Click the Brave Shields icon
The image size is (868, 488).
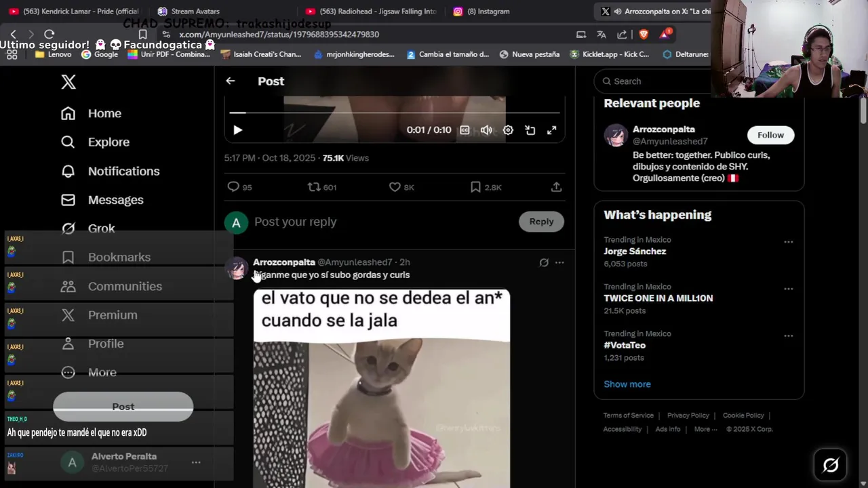pos(644,34)
